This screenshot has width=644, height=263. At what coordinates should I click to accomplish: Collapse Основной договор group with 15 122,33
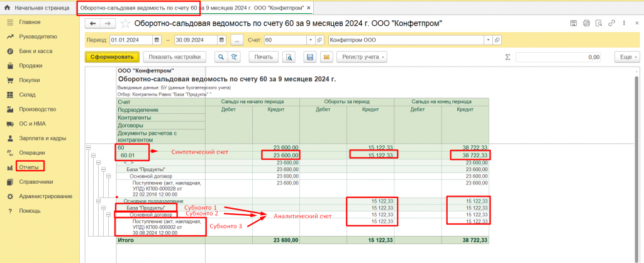pyautogui.click(x=108, y=215)
